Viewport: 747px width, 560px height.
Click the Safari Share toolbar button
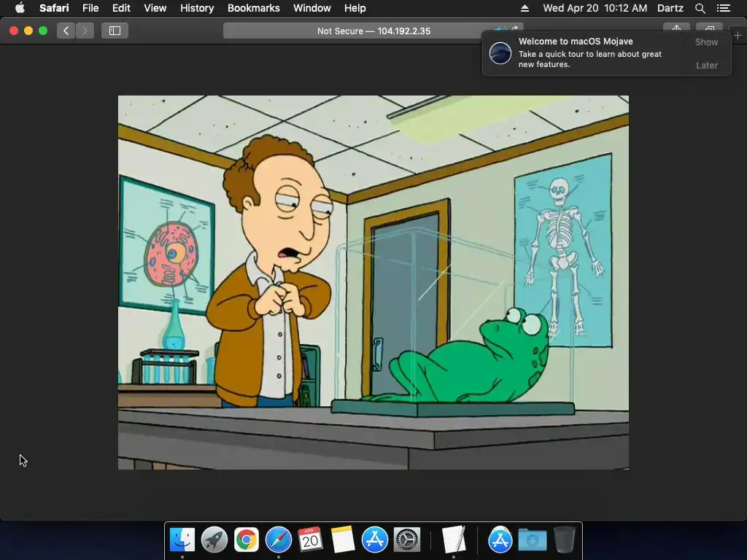pos(676,28)
